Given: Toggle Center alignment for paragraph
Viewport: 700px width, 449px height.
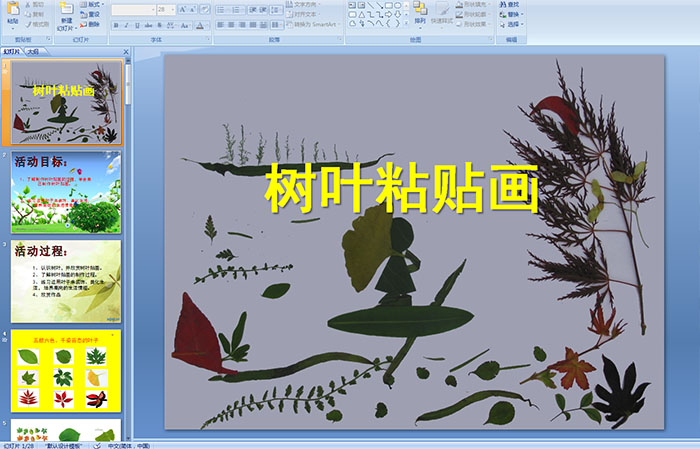Looking at the screenshot, I should [231, 25].
